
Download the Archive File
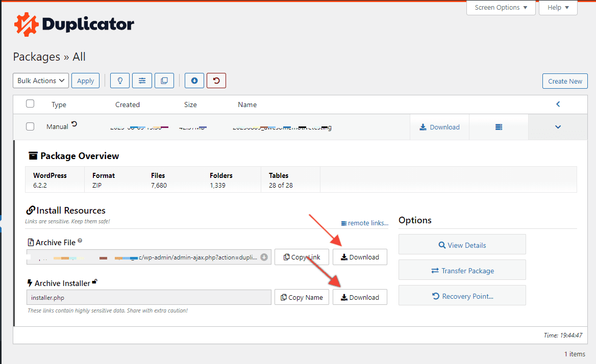pos(360,257)
